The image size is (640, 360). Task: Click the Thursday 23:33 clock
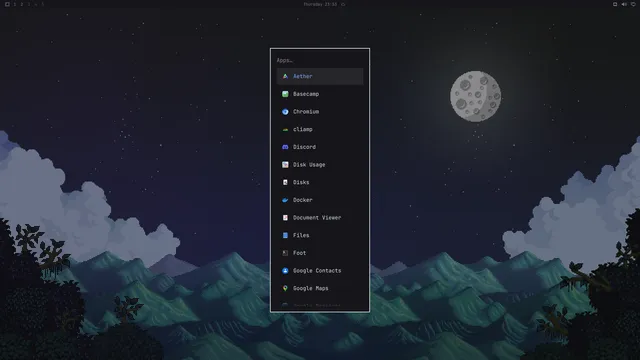tap(320, 4)
